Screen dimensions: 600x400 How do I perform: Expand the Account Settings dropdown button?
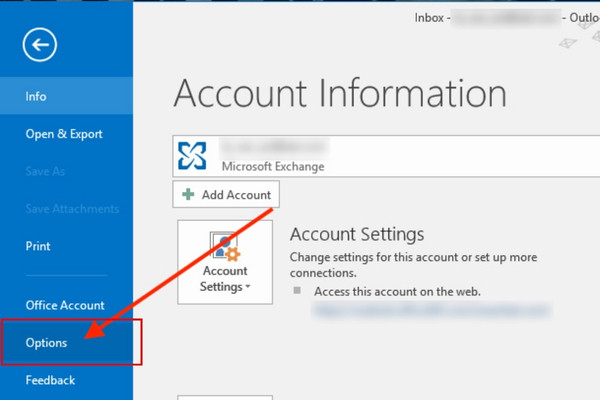(225, 262)
